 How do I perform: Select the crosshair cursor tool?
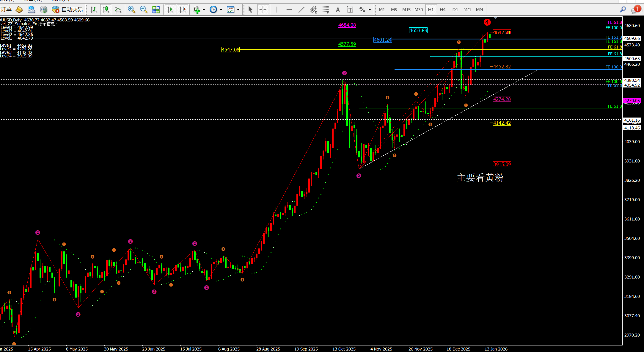pyautogui.click(x=263, y=10)
